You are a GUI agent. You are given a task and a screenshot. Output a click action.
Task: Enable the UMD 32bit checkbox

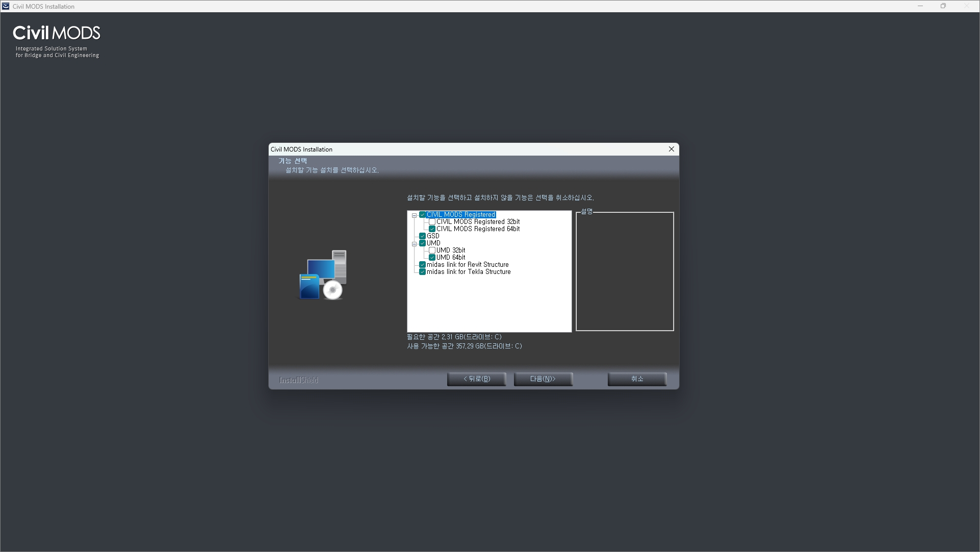click(432, 250)
